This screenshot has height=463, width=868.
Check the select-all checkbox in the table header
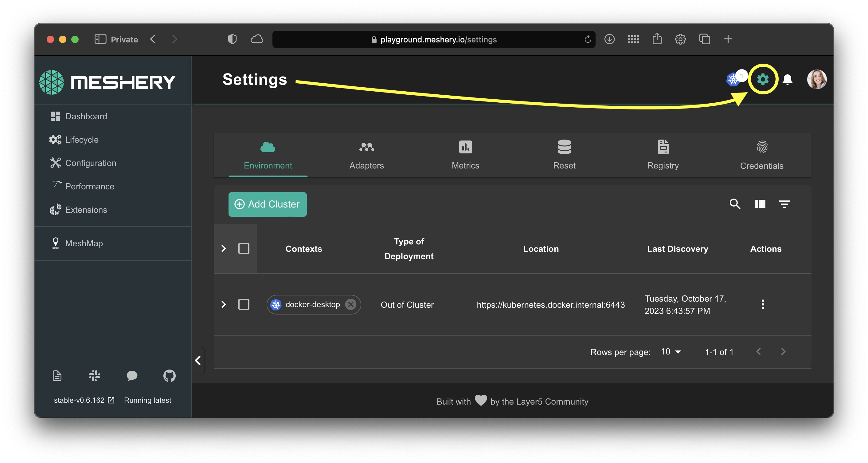click(x=244, y=248)
